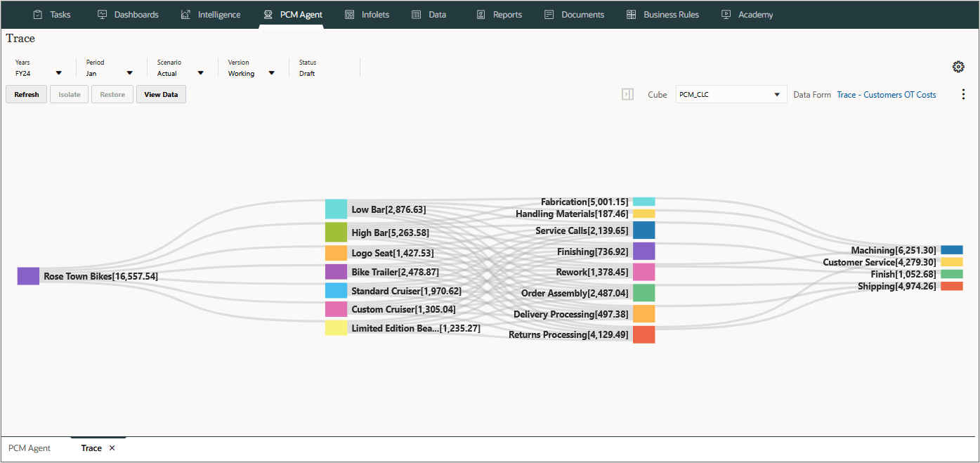Select the Limited Edition yellow node
This screenshot has width=980, height=463.
(x=336, y=328)
